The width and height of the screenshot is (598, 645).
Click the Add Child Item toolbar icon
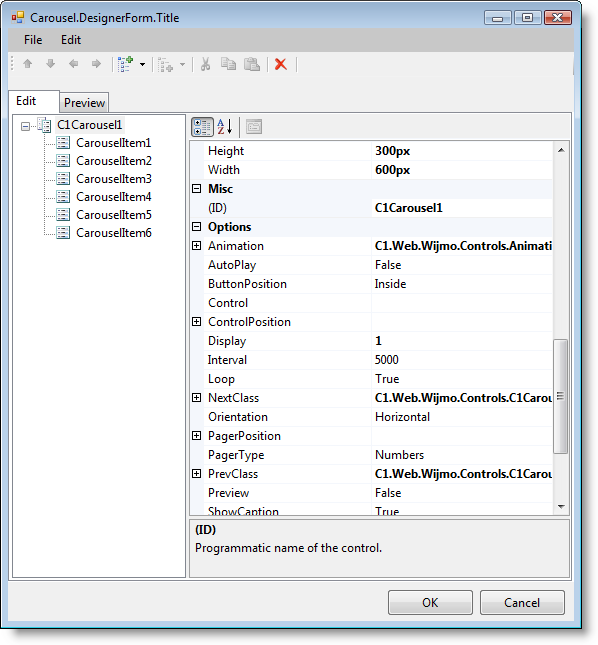coord(125,65)
